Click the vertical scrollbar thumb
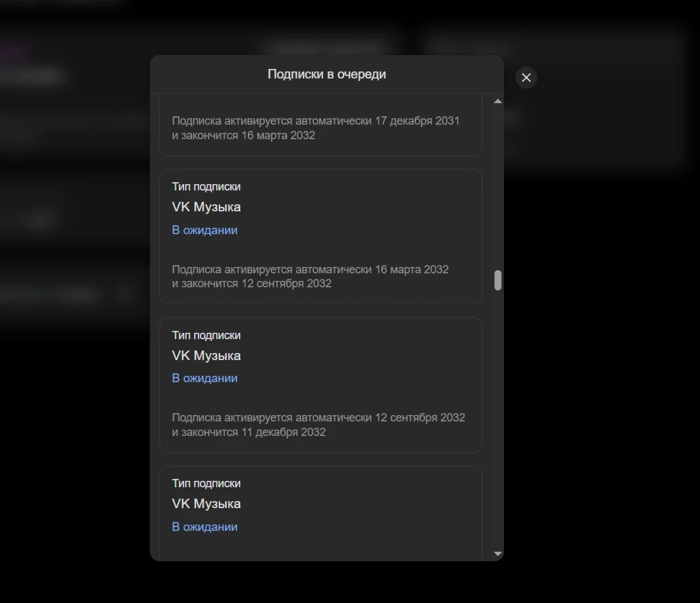Image resolution: width=700 pixels, height=603 pixels. [498, 280]
